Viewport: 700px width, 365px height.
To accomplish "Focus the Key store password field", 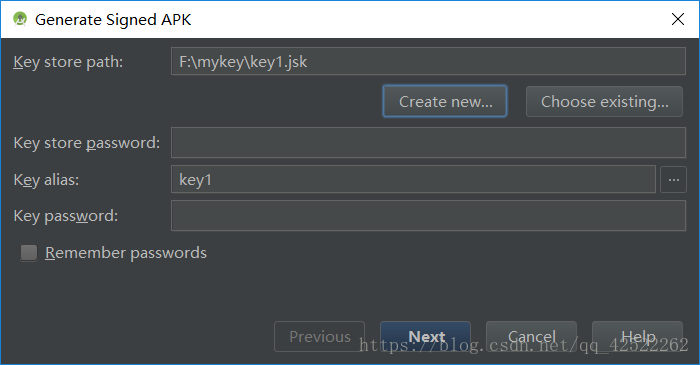I will click(x=428, y=142).
